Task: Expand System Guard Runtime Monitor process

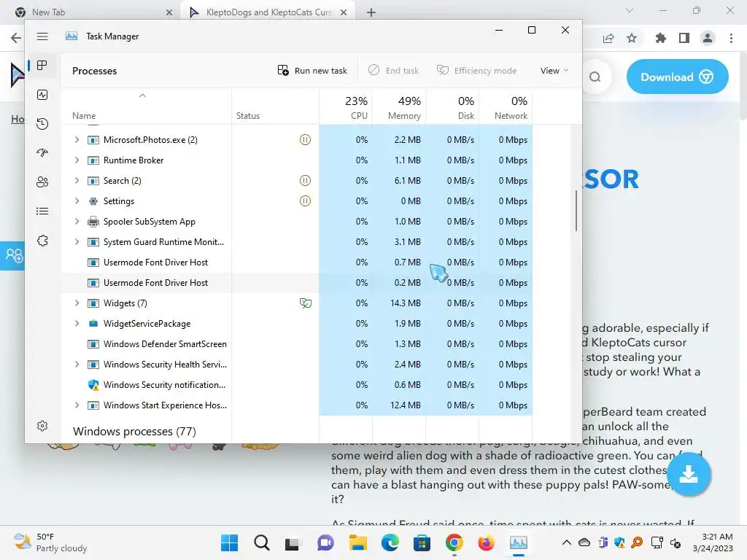Action: click(77, 242)
